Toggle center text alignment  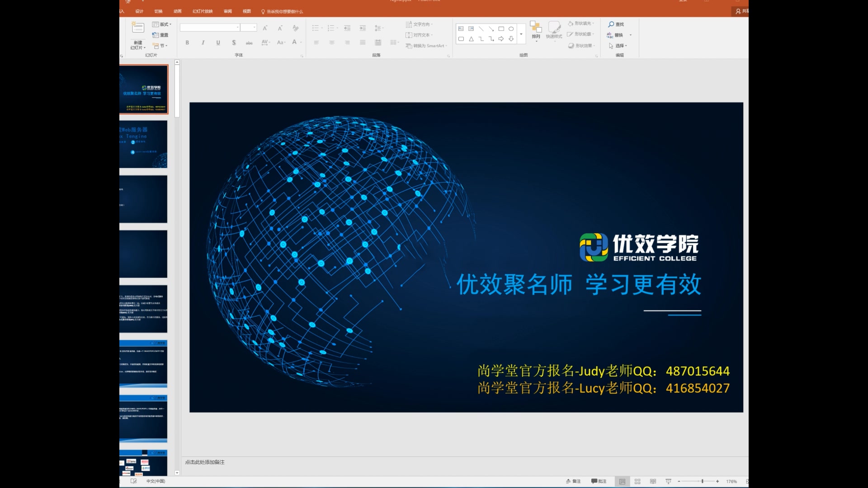(332, 42)
